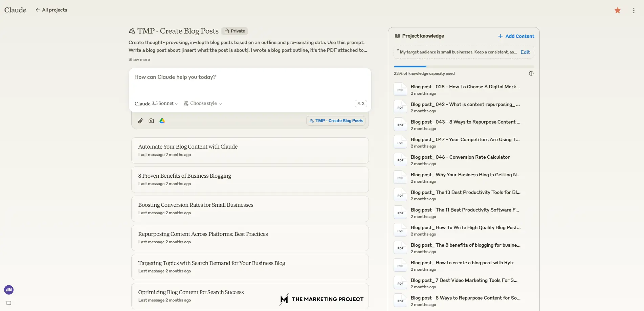Click the Claude logo
644x311 pixels.
click(x=15, y=10)
